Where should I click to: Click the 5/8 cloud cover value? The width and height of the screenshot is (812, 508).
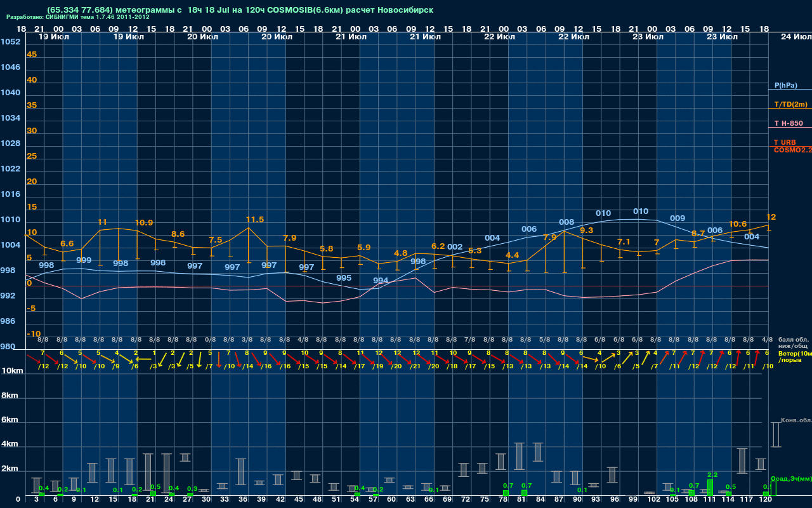click(544, 340)
